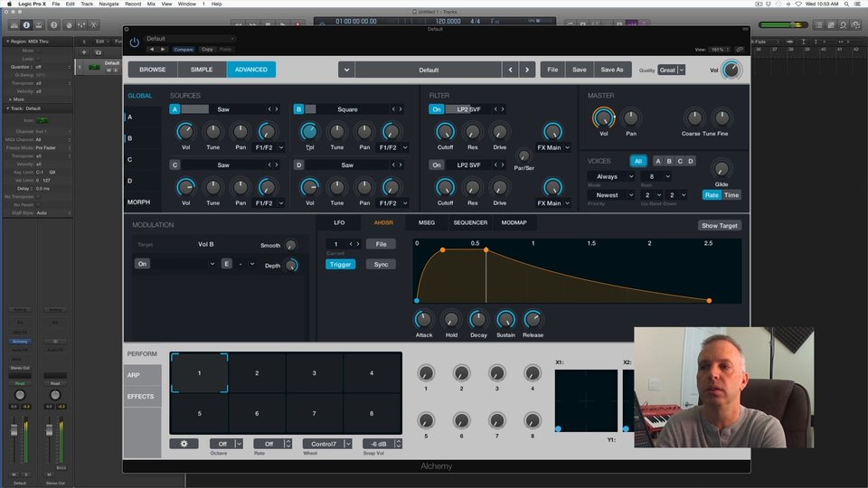Image resolution: width=868 pixels, height=488 pixels.
Task: Click the Alchemy plugin power icon
Action: click(x=135, y=42)
